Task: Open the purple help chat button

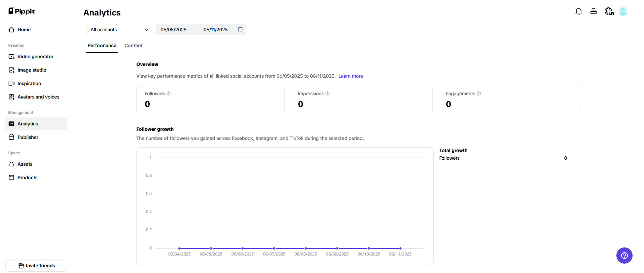Action: pos(624,256)
